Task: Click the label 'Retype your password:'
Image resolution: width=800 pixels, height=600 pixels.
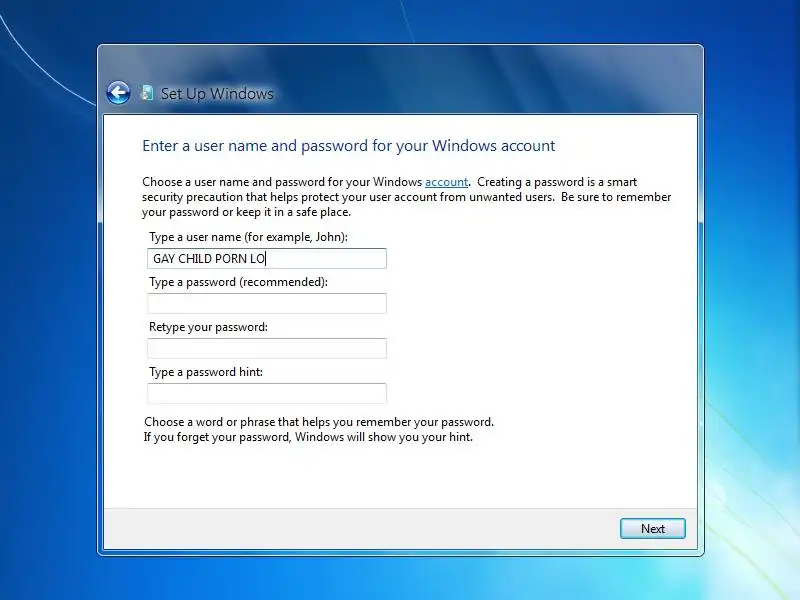Action: pyautogui.click(x=208, y=327)
